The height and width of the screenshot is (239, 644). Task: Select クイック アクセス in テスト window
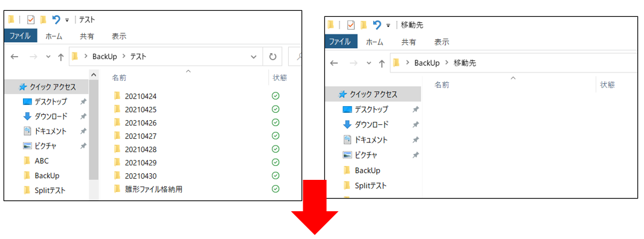(47, 87)
